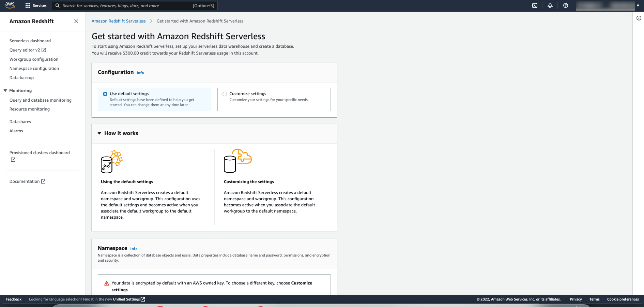Open the CloudShell terminal icon

535,5
